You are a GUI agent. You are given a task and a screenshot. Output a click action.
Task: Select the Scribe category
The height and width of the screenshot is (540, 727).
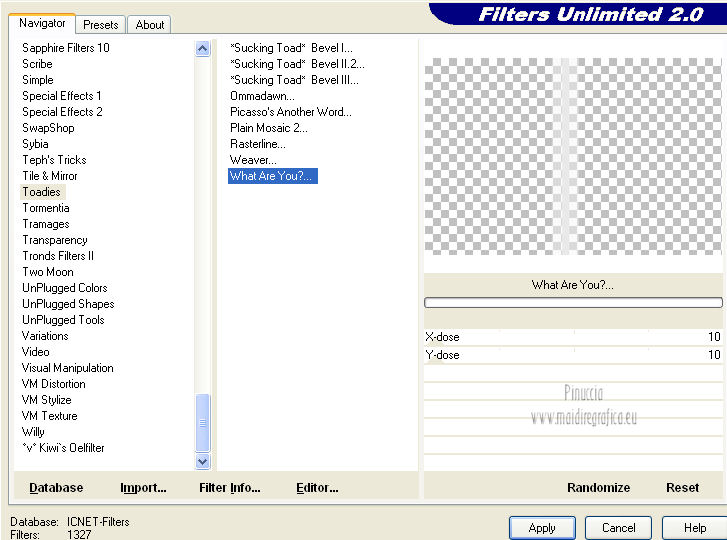(x=37, y=64)
